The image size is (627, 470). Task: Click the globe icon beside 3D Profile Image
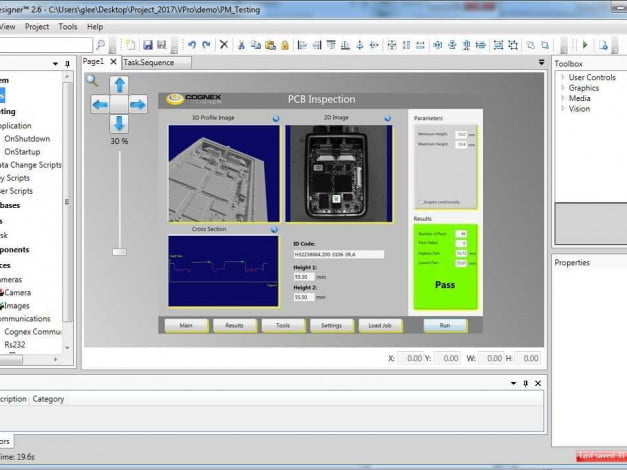tap(276, 119)
